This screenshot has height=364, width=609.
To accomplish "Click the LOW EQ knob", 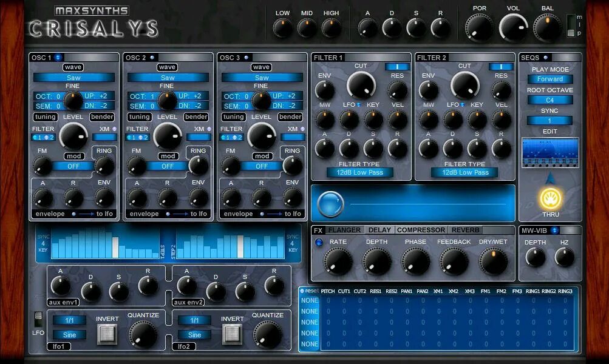I will point(282,29).
